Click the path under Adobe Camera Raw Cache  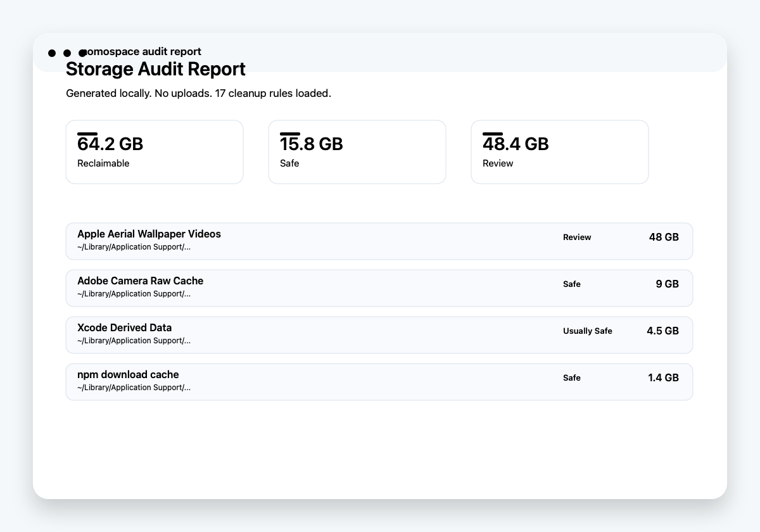pyautogui.click(x=134, y=294)
